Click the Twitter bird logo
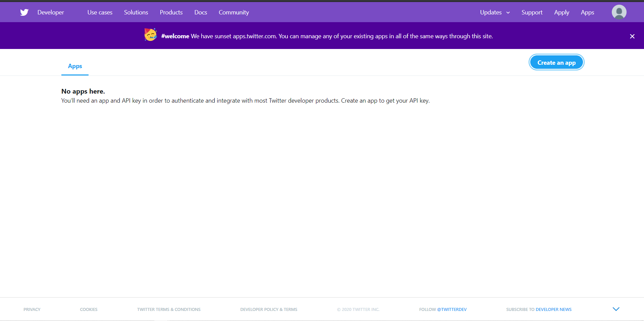This screenshot has height=321, width=644. 24,12
